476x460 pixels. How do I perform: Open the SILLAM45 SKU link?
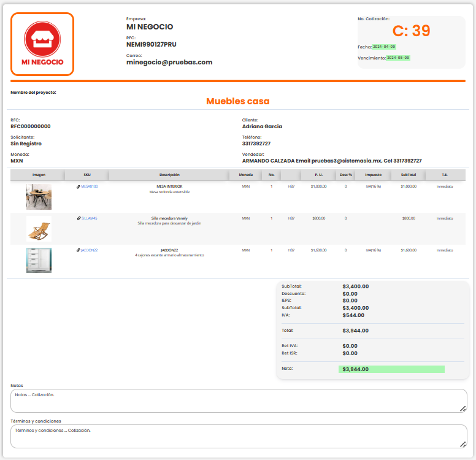pos(90,218)
